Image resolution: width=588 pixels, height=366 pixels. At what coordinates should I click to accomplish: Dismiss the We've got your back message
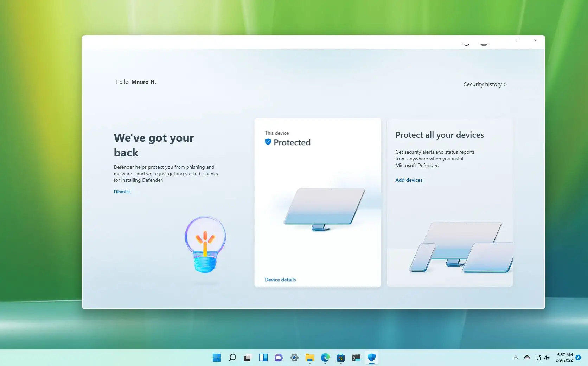122,192
